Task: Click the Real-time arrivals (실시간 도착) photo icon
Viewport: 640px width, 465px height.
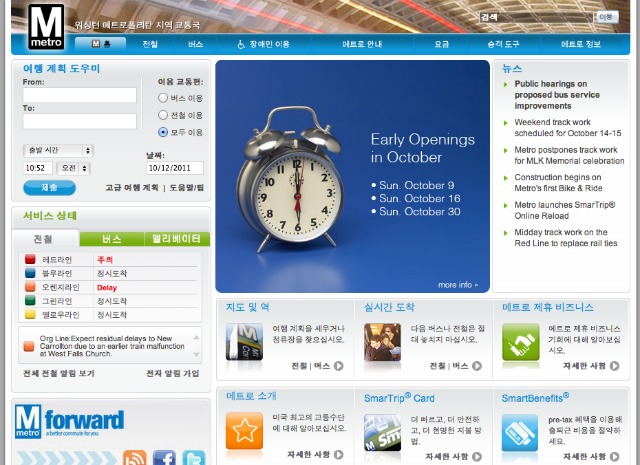Action: click(x=382, y=342)
